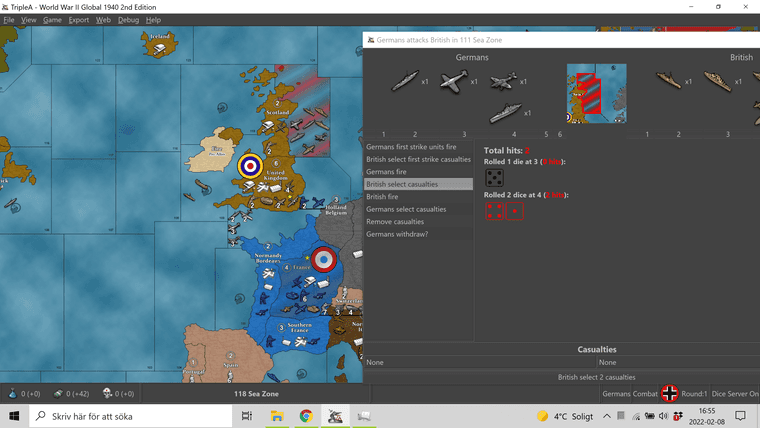Click the British destroyer unit icon
This screenshot has height=428, width=760.
coord(668,80)
